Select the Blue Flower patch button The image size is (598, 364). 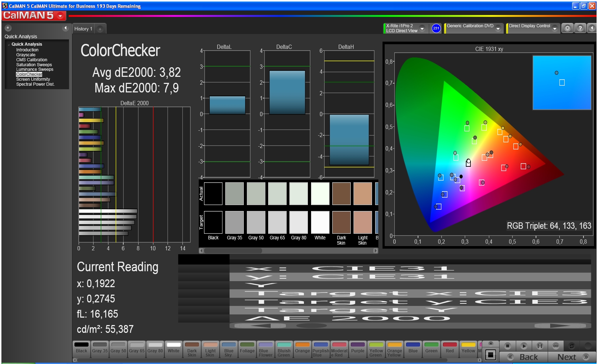click(266, 349)
